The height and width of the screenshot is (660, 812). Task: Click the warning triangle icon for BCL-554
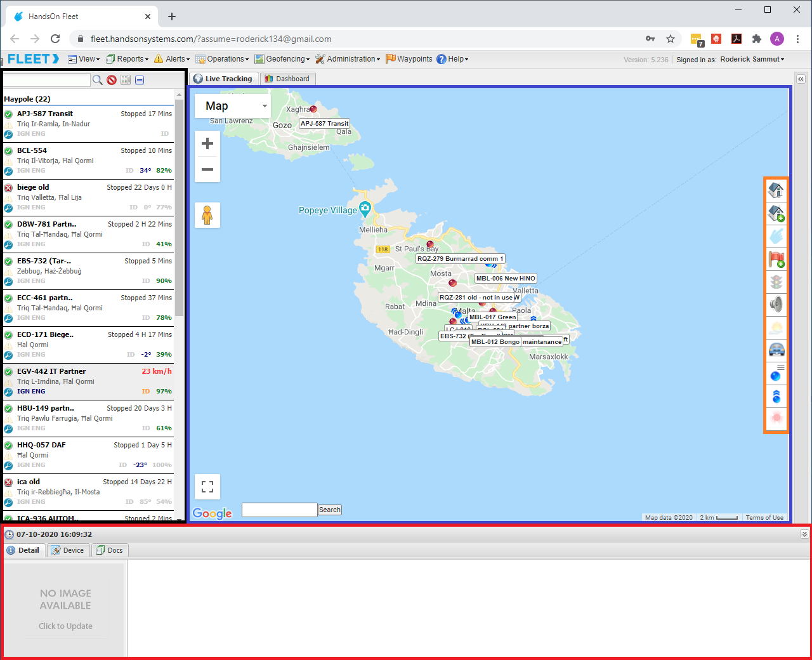(x=8, y=161)
